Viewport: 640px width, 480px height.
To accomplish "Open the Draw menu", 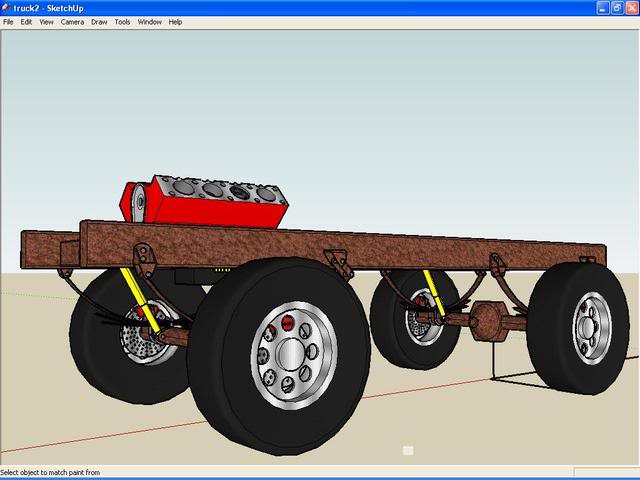I will coord(99,22).
